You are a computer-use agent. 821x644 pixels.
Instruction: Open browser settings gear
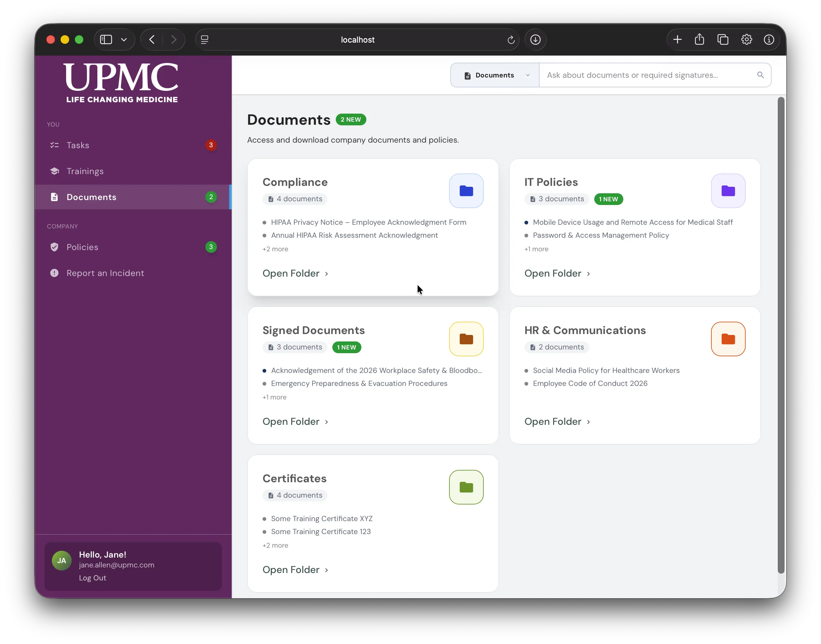tap(746, 40)
